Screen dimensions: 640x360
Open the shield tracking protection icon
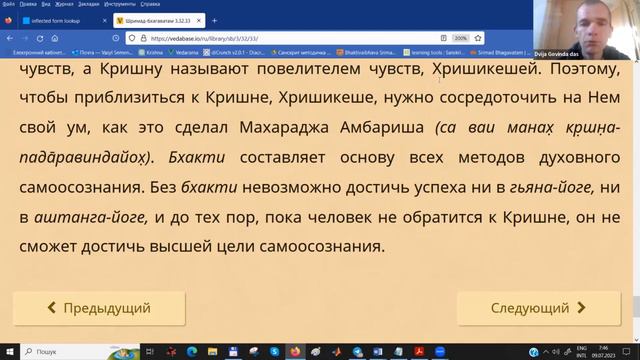click(132, 38)
